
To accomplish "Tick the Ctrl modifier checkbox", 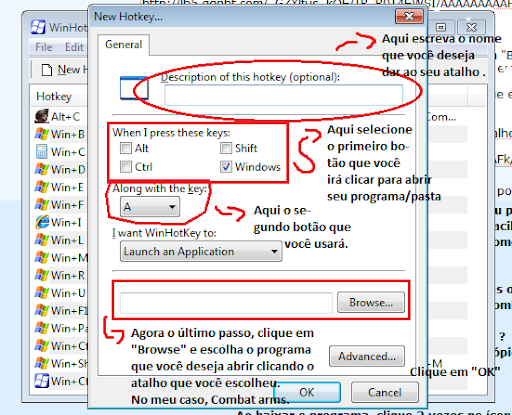I will pyautogui.click(x=126, y=167).
